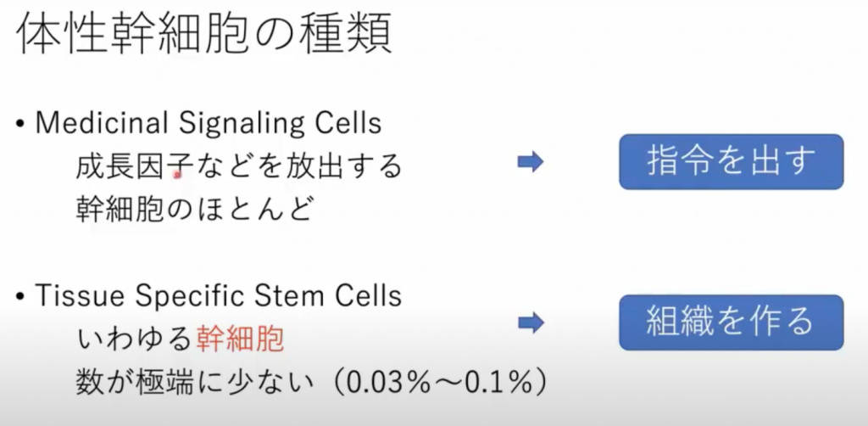Click the bullet before Medicinal Signaling Cells
Screen dimensions: 868x426
click(x=20, y=124)
